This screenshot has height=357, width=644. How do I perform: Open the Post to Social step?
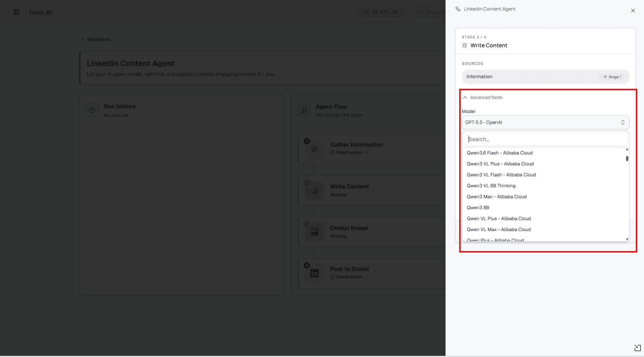[x=372, y=273]
